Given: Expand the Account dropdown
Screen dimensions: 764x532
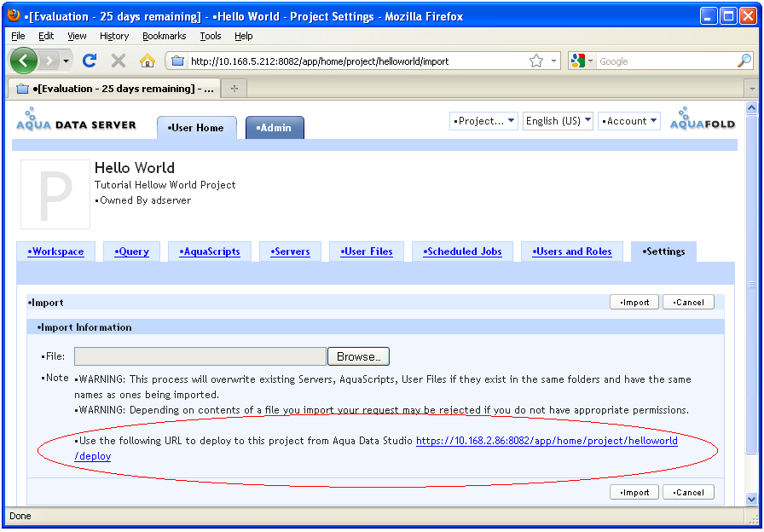Looking at the screenshot, I should pos(629,121).
